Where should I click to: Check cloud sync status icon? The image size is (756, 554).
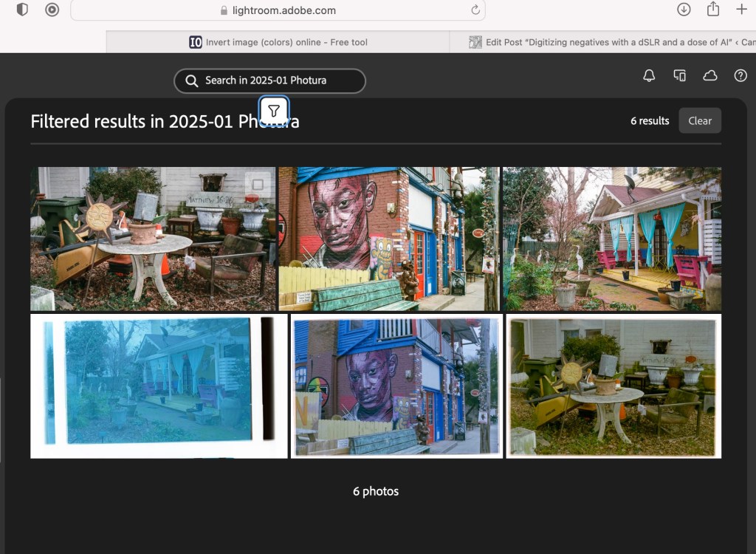[x=709, y=76]
